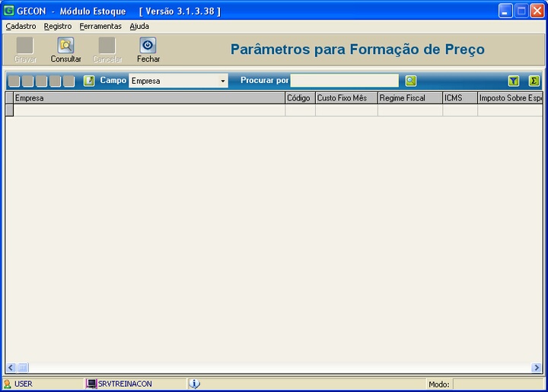548x392 pixels.
Task: Click the Código column header
Action: coord(300,98)
